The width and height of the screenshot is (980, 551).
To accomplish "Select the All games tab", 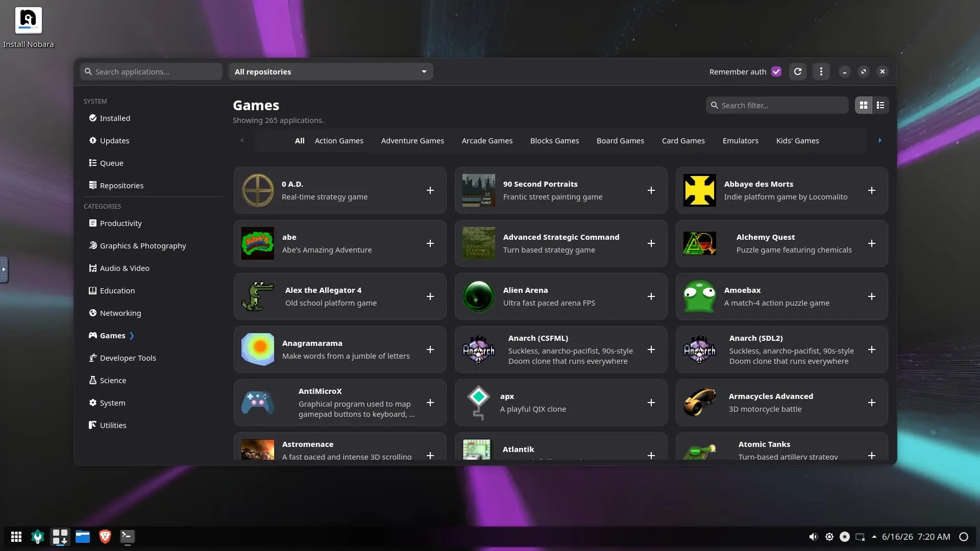I will coord(300,140).
